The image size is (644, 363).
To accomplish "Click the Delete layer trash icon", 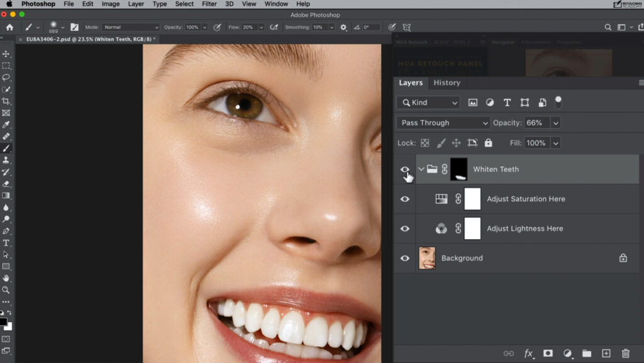I will [x=625, y=354].
